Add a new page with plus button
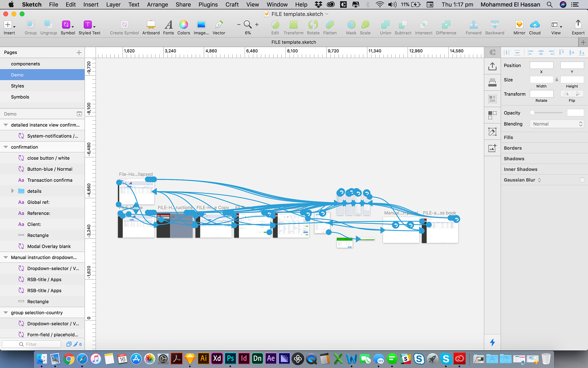Screen dimensions: 588x368 coord(79,52)
